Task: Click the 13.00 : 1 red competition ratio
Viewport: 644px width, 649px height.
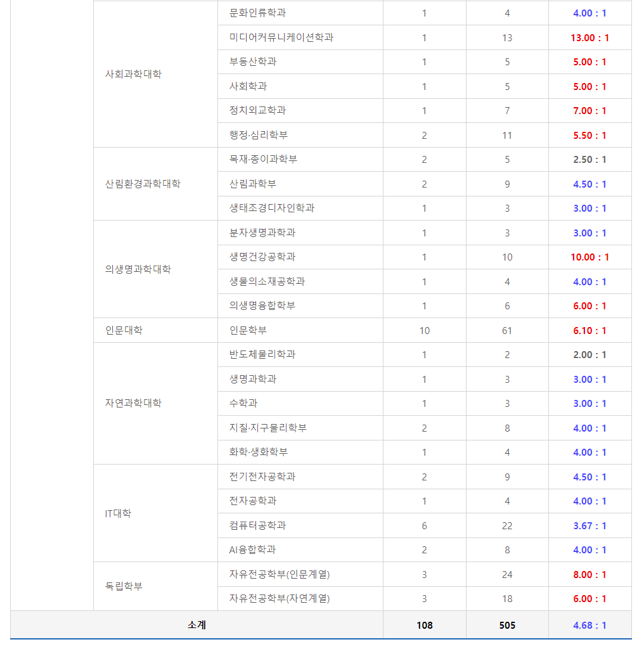Action: coord(589,37)
